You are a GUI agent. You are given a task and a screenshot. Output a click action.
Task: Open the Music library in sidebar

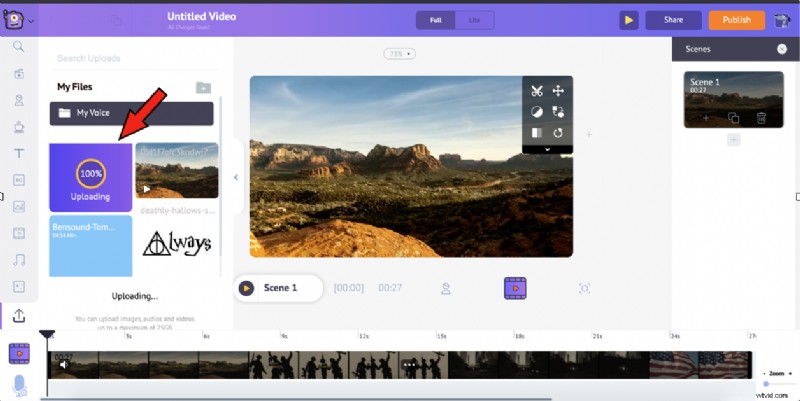point(19,260)
